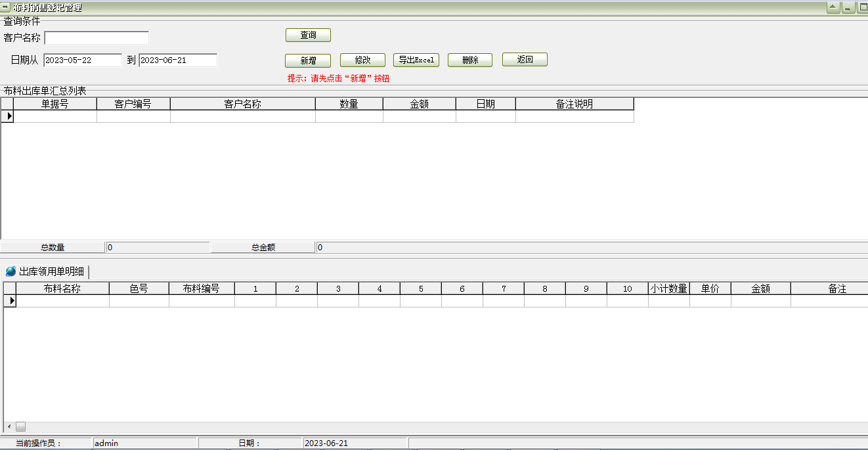Click the 总数量 value field

158,248
